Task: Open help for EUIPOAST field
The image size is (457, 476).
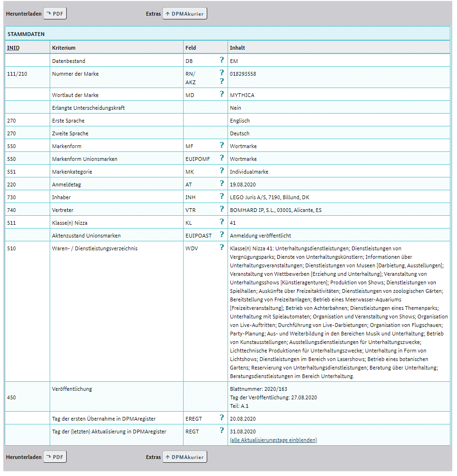Action: tap(222, 234)
